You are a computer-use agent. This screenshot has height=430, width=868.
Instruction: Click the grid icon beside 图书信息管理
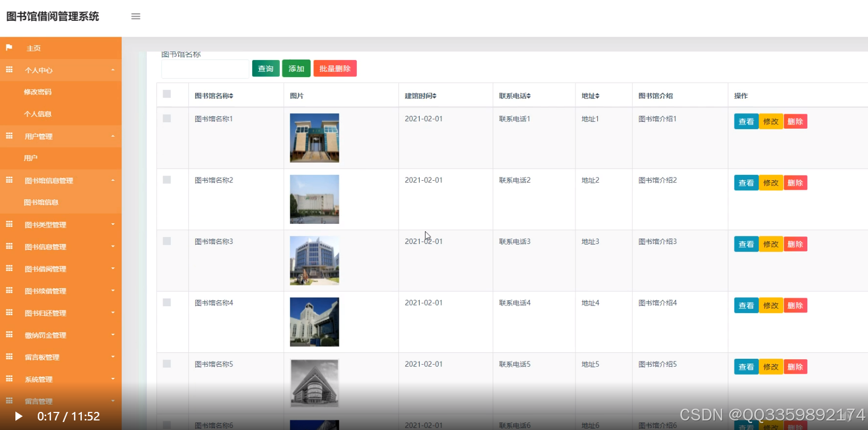9,247
